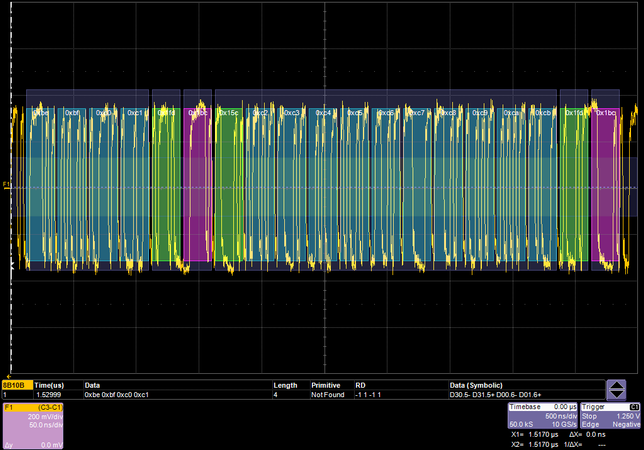Screen dimensions: 644x450
Task: Click the table scroll down arrow
Action: click(x=616, y=394)
